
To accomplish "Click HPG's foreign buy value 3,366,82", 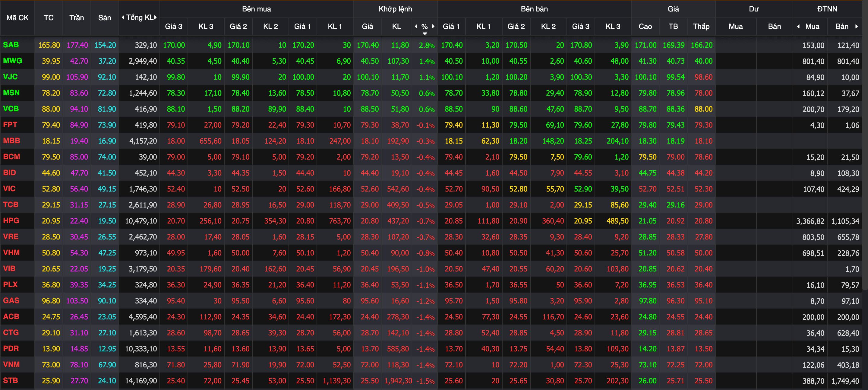I will 810,221.
